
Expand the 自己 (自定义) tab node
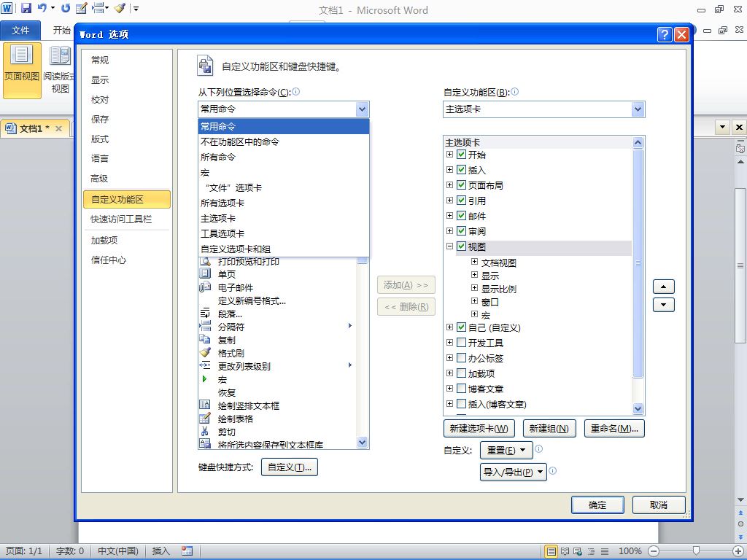(x=449, y=327)
